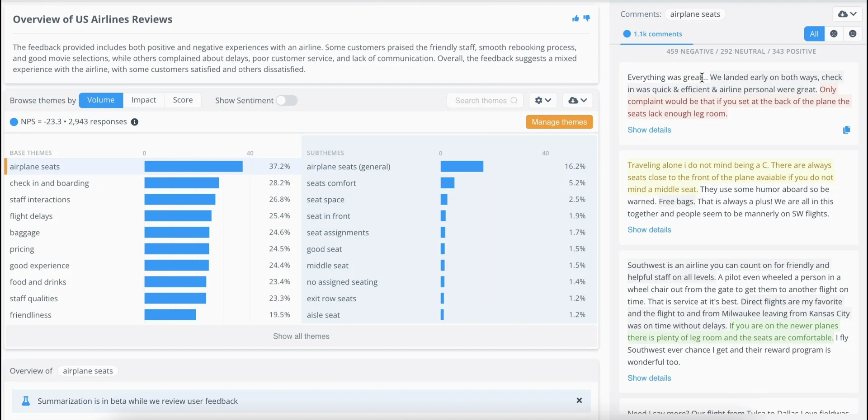Screen dimensions: 868x420
Task: Show details of the traveling alone comment
Action: (x=649, y=230)
